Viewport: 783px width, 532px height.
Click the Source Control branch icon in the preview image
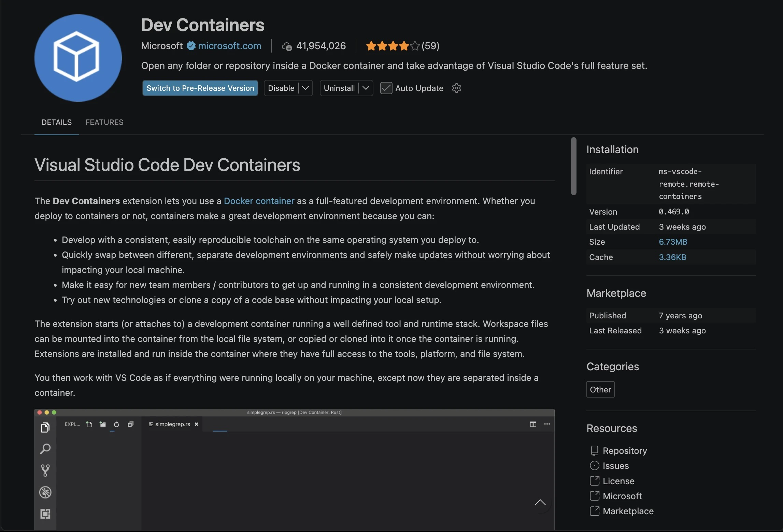coord(45,471)
